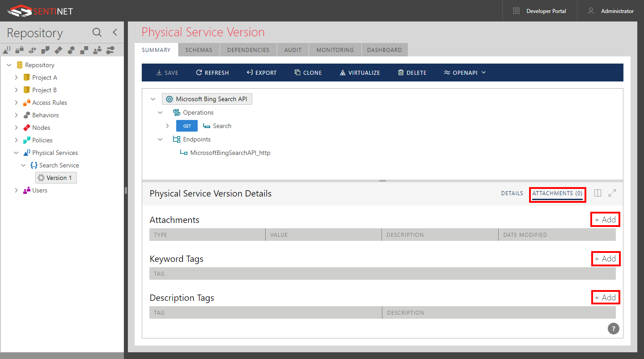Add a new attachment in the Attachments section
The image size is (644, 359).
click(606, 220)
